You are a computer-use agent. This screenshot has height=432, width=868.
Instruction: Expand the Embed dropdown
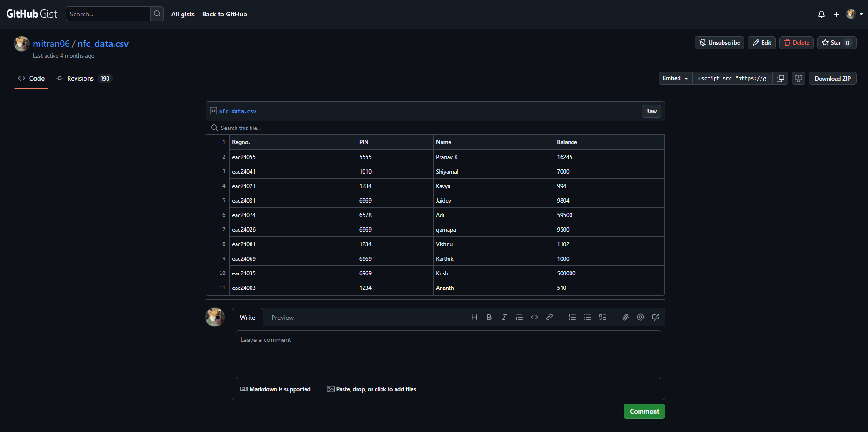coord(675,78)
